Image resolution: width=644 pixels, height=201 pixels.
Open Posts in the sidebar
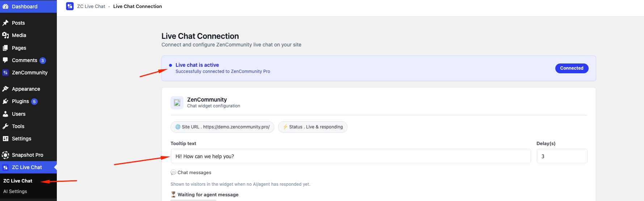[28, 23]
